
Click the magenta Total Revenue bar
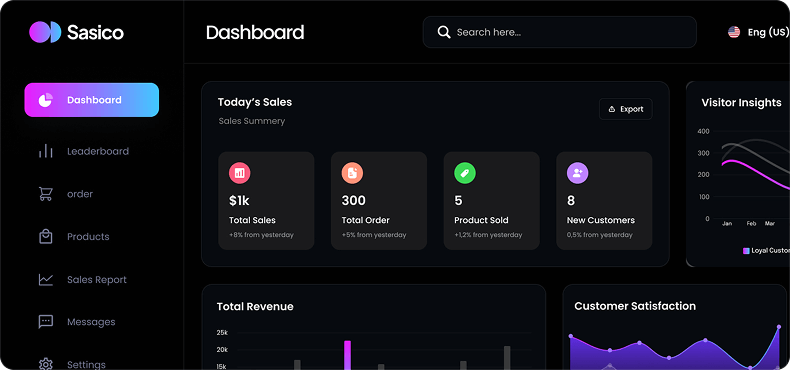click(x=347, y=355)
